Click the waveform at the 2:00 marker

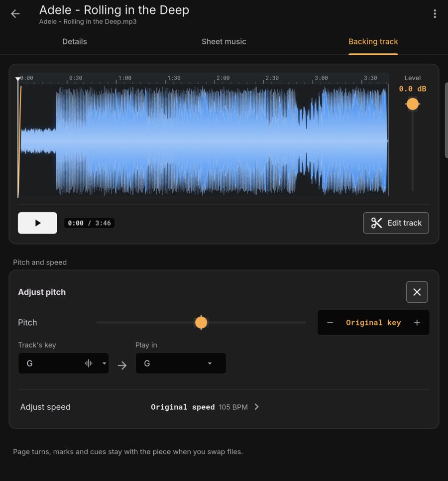click(215, 141)
